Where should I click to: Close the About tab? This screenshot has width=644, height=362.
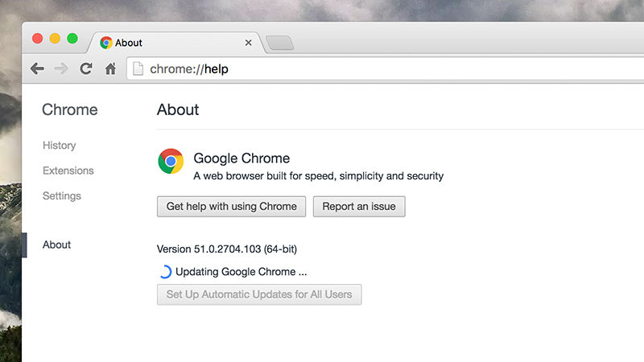coord(248,43)
